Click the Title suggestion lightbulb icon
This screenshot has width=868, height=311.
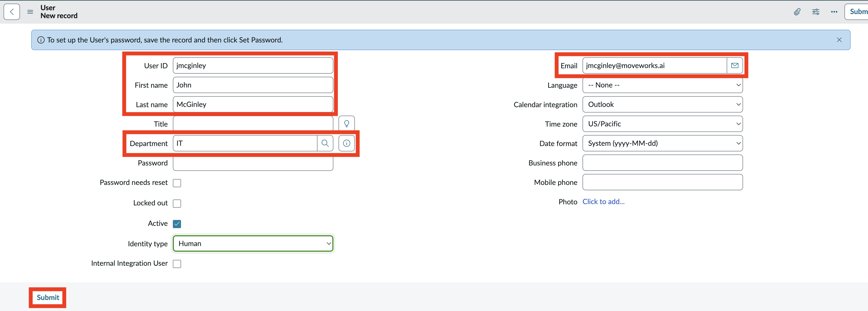tap(346, 124)
